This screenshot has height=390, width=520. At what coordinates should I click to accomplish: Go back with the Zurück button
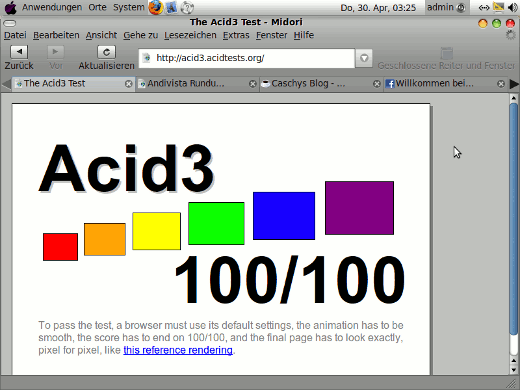[x=19, y=58]
